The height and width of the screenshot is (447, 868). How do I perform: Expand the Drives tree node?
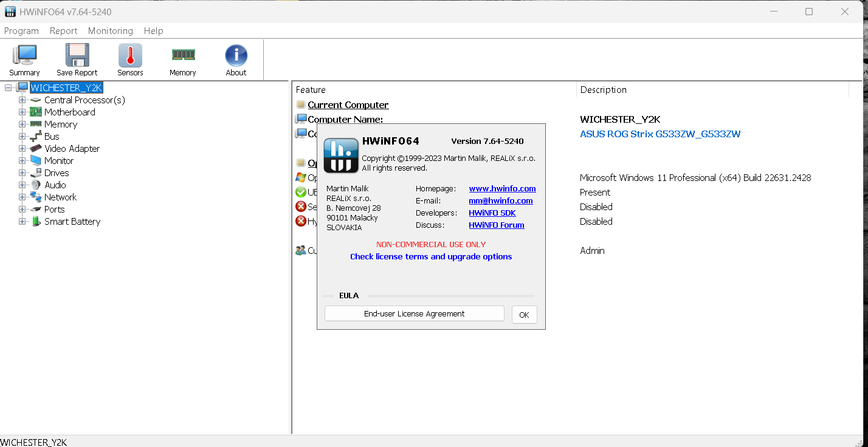22,173
